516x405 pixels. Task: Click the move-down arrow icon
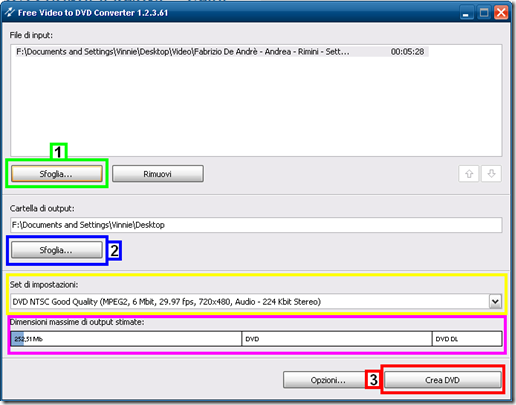pos(491,174)
